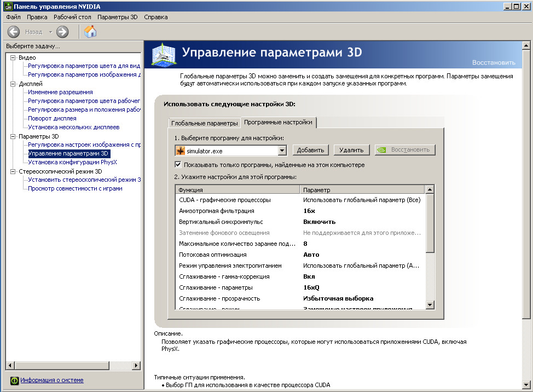533x392 pixels.
Task: Select Сглаживание - гамма-коррекция row
Action: point(300,276)
